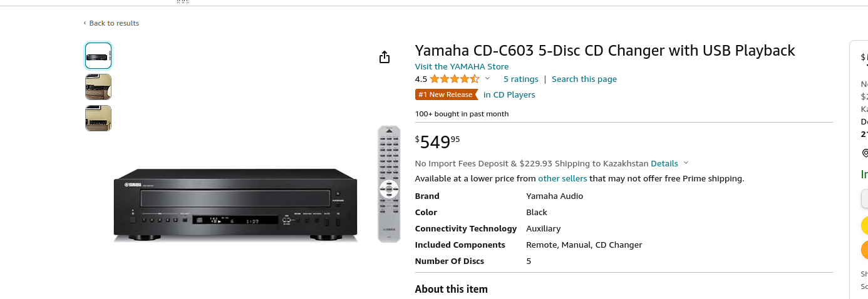Open the rating breakdown chevron beside stars
This screenshot has width=868, height=299.
click(487, 79)
